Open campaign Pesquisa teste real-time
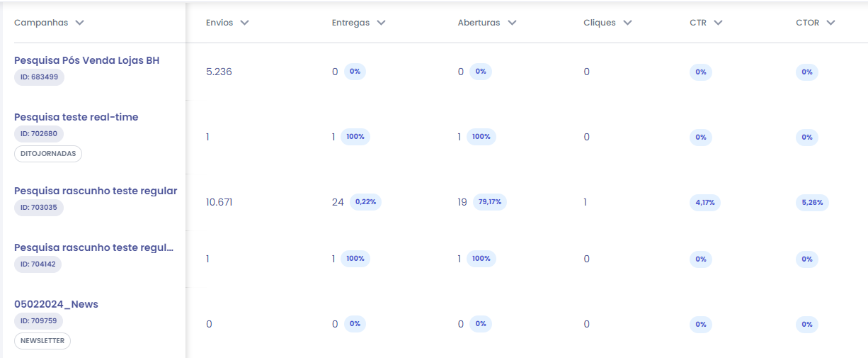 [x=76, y=117]
